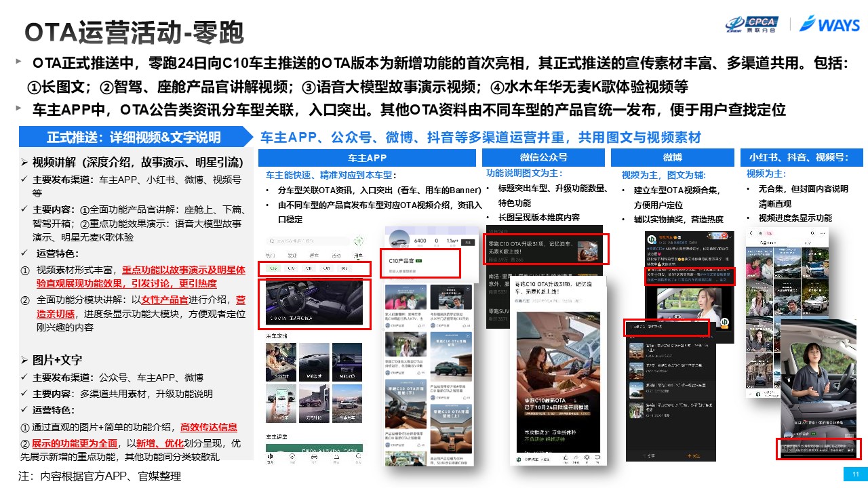Open the charging station tile in 本车攻略

[x=314, y=403]
